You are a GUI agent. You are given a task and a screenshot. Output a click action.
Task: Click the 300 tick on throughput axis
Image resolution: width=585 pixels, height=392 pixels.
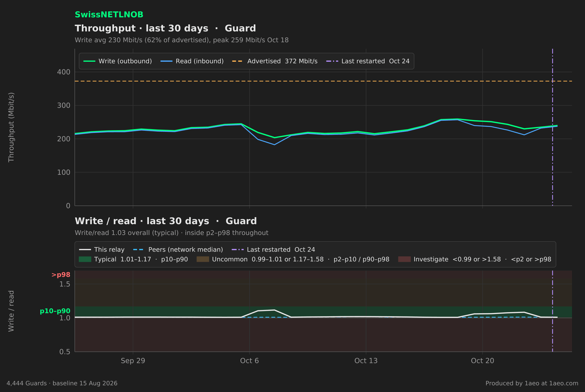click(64, 105)
